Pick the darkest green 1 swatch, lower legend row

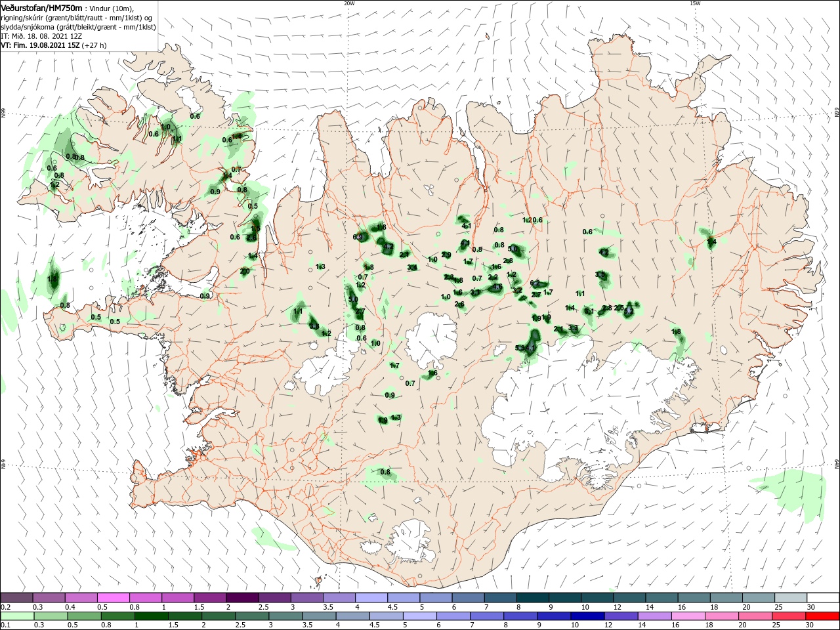[x=152, y=616]
